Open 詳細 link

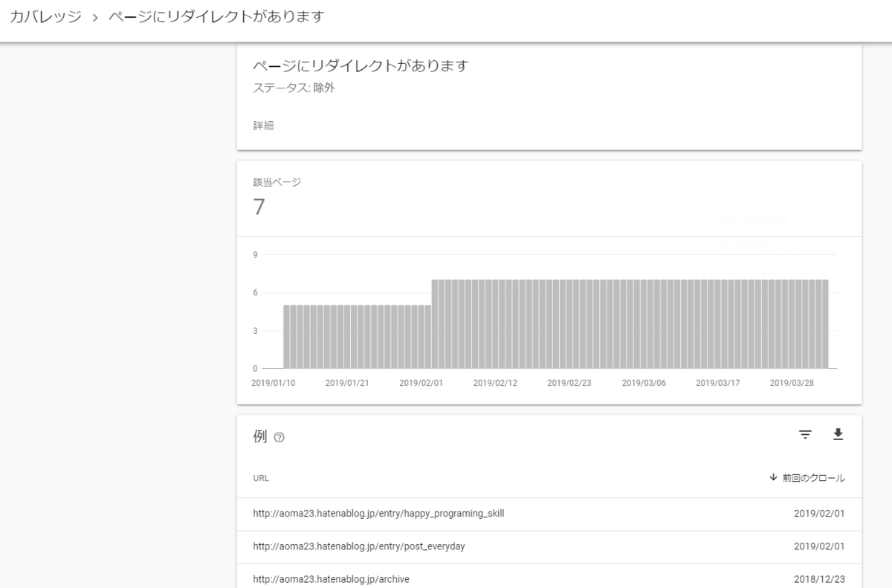263,126
